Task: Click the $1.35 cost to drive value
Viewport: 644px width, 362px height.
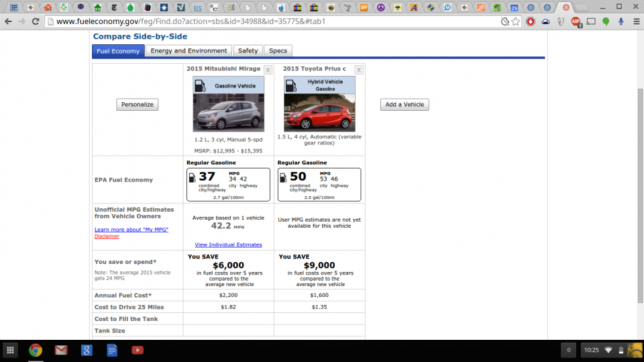Action: 319,307
